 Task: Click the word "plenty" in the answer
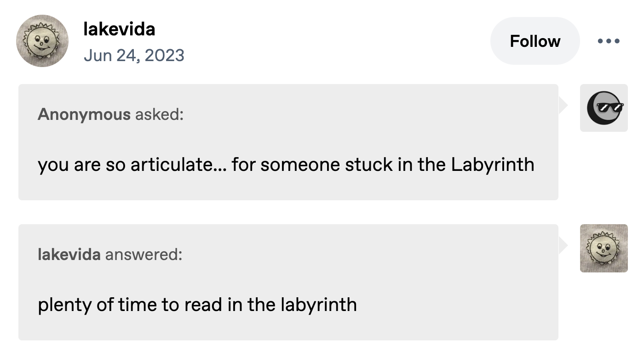point(64,305)
